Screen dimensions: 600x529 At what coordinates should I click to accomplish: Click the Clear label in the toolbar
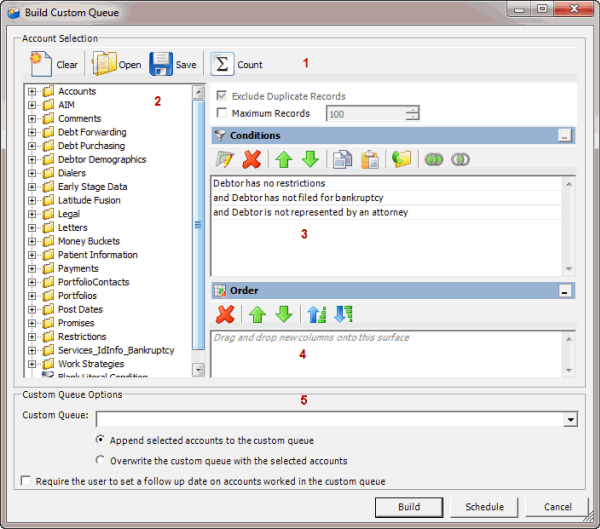pos(67,65)
